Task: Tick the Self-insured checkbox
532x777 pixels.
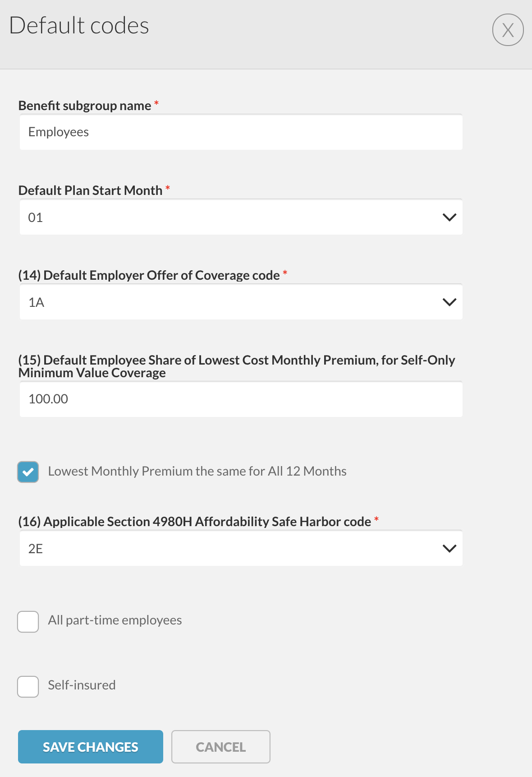Action: click(28, 687)
